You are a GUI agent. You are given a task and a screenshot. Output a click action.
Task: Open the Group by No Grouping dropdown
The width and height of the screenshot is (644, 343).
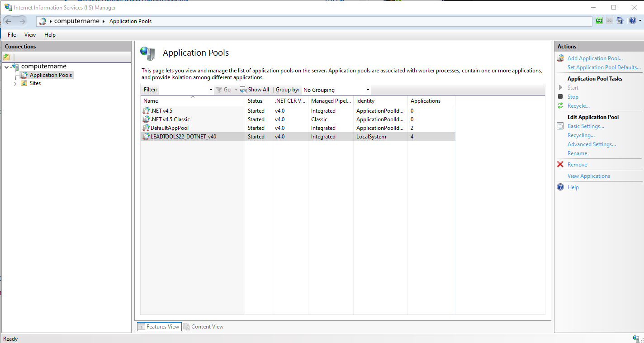pos(336,90)
